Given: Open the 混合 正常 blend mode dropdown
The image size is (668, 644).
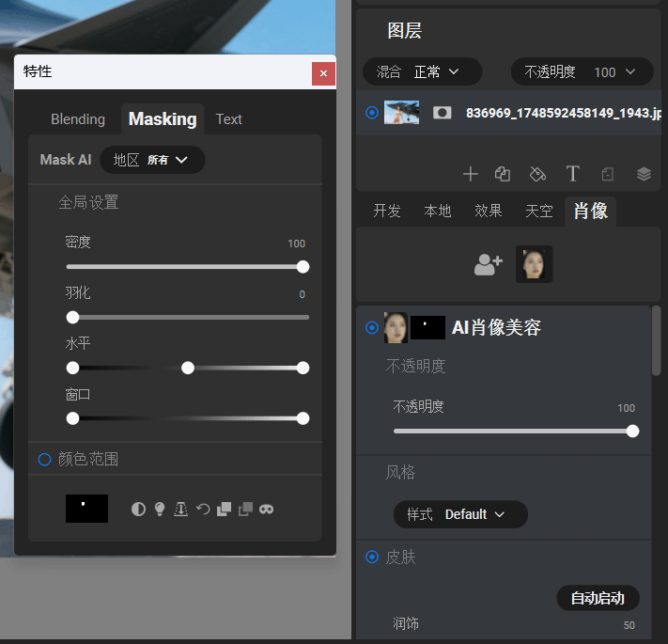Looking at the screenshot, I should coord(422,71).
